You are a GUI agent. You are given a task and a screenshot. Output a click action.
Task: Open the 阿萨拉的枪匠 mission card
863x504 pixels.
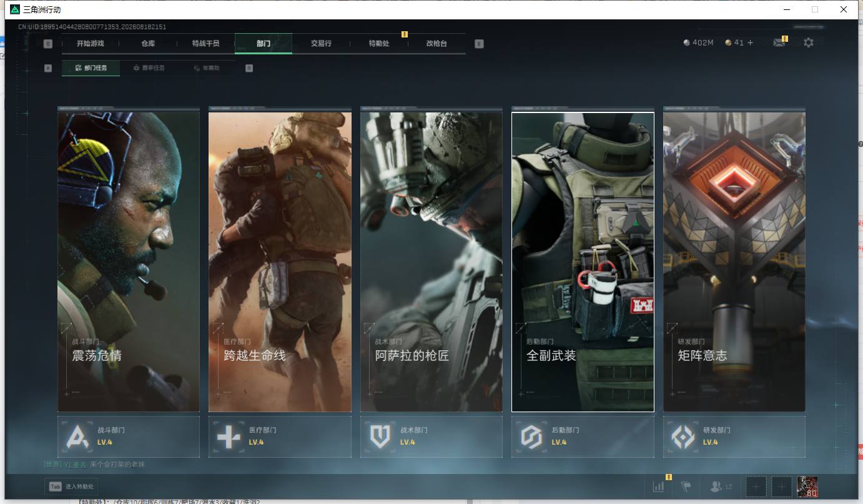[x=431, y=262]
